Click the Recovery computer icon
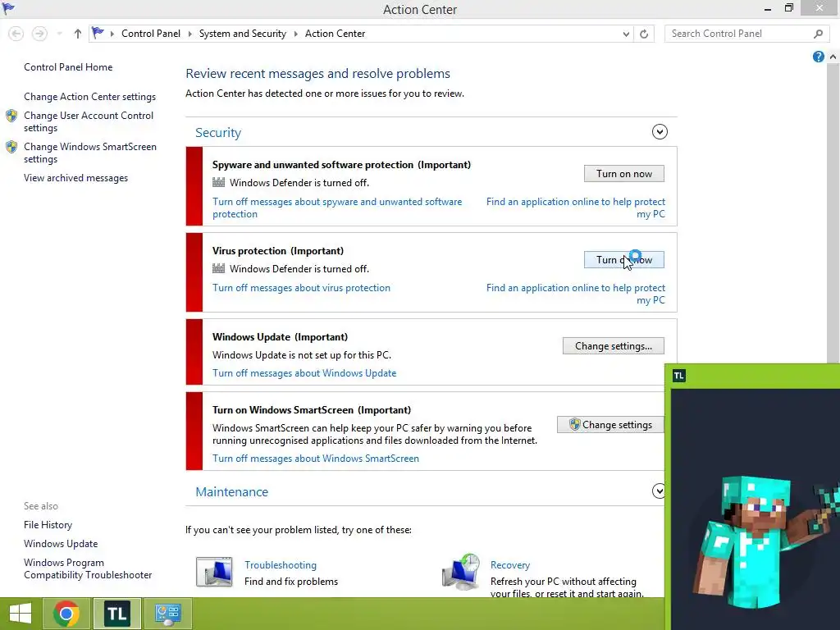The image size is (840, 630). (461, 572)
